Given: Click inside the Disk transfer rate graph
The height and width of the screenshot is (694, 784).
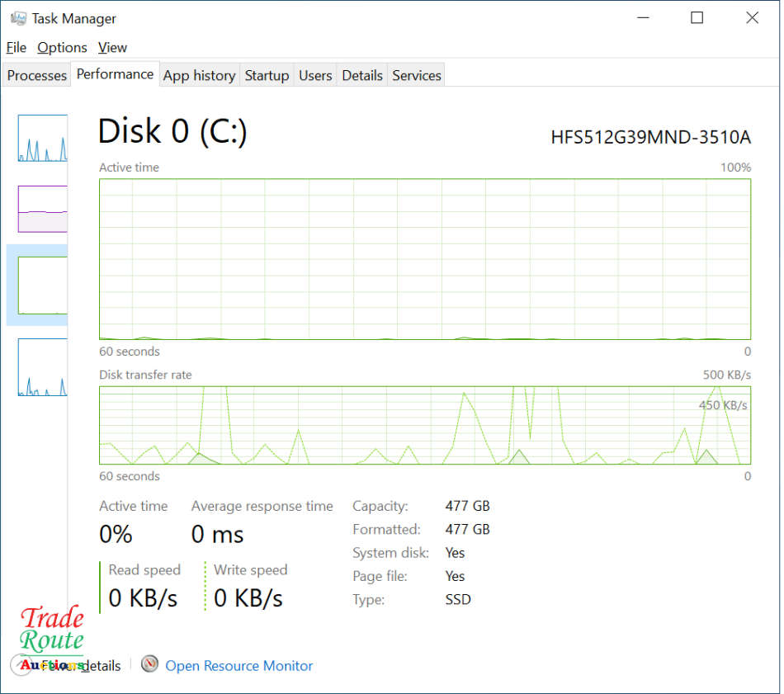Looking at the screenshot, I should pyautogui.click(x=425, y=425).
